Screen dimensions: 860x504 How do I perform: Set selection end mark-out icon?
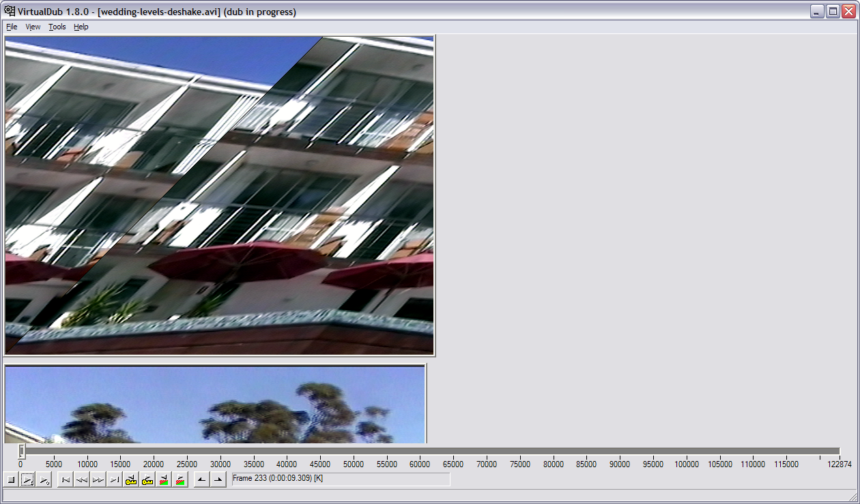pyautogui.click(x=218, y=480)
